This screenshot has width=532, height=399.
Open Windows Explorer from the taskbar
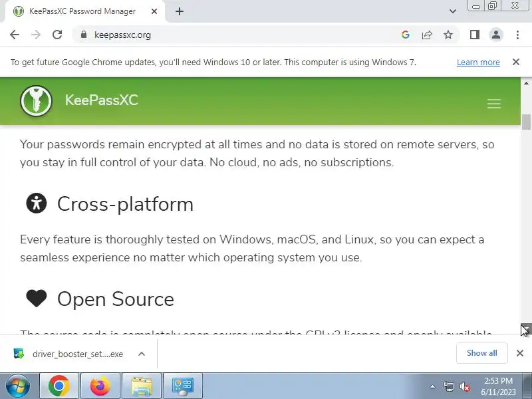[142, 386]
